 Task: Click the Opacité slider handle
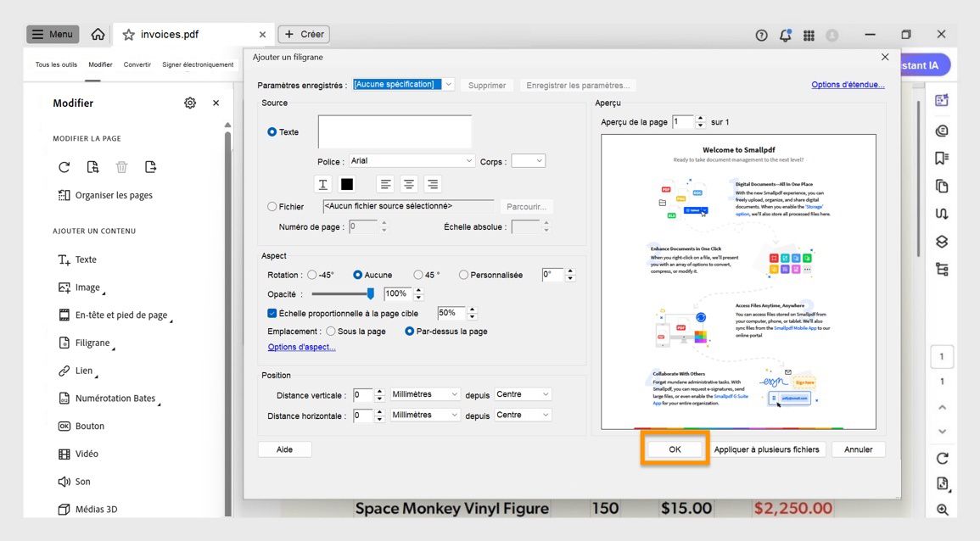371,294
